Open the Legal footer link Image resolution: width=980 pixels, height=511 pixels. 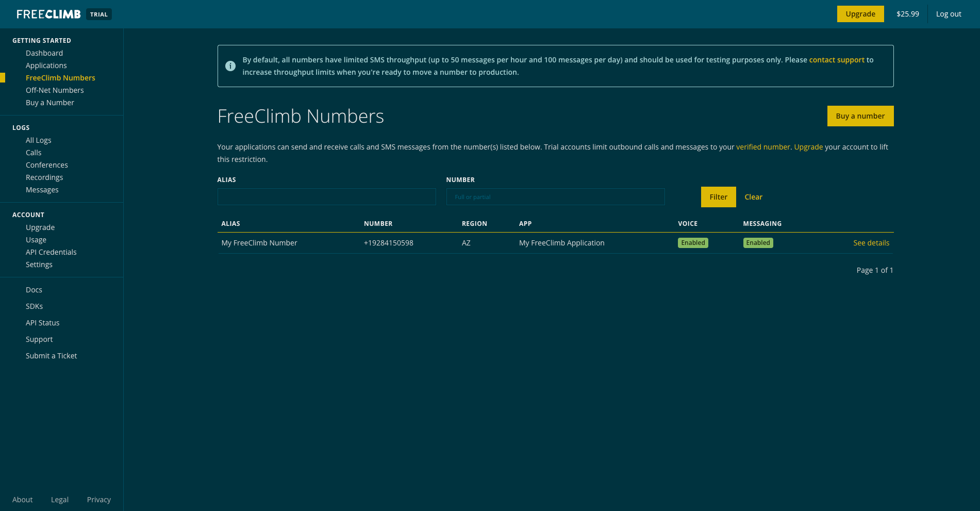[60, 500]
